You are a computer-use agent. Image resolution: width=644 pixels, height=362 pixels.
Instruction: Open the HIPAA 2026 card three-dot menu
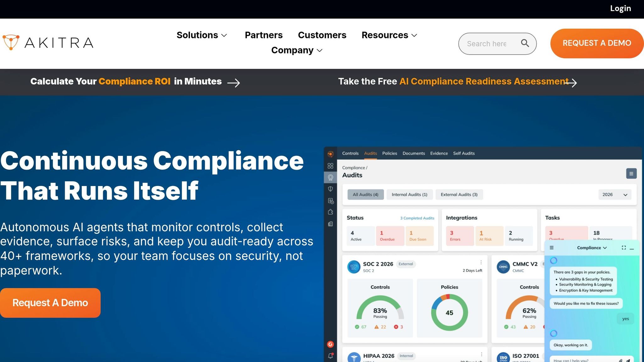(x=481, y=354)
